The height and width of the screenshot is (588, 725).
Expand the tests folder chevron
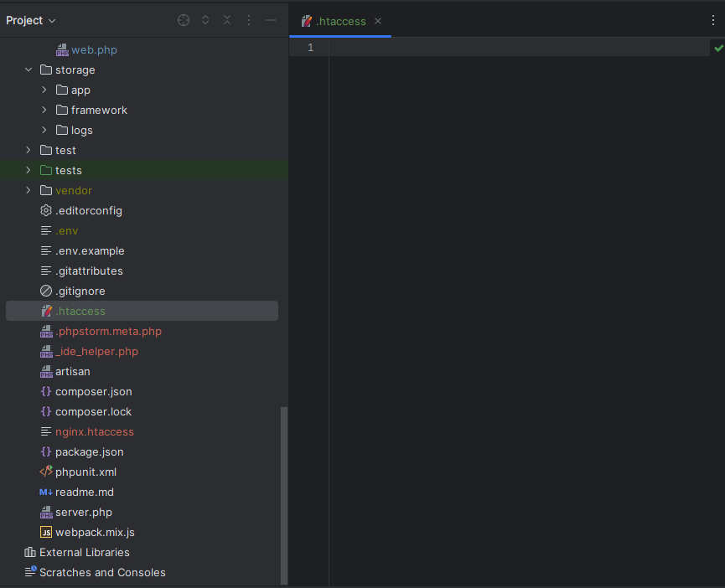[x=28, y=170]
